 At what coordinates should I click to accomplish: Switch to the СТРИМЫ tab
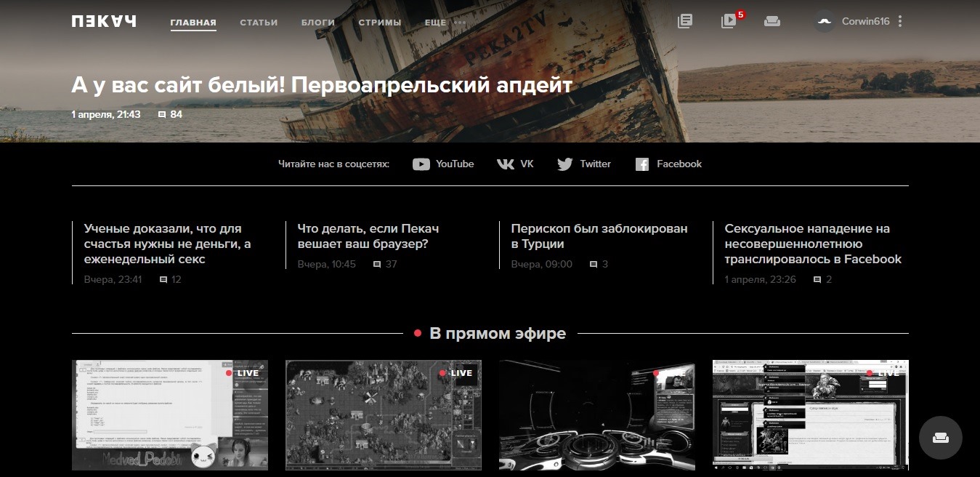pyautogui.click(x=380, y=23)
